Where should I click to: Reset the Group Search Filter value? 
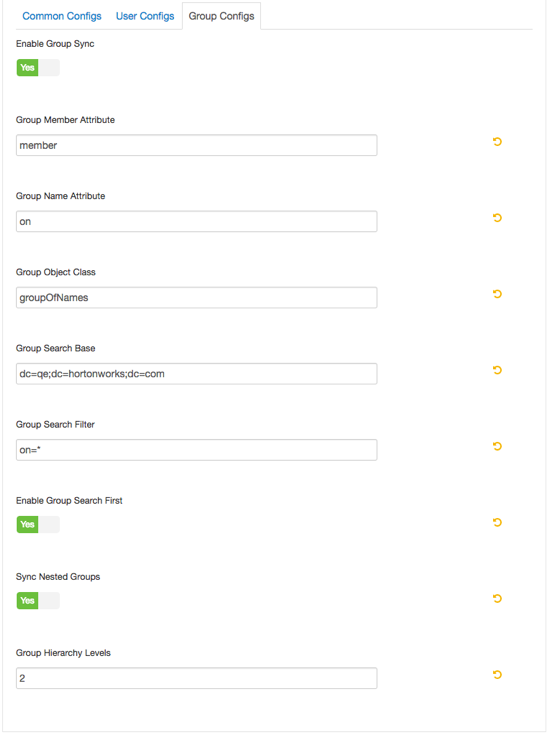(497, 446)
